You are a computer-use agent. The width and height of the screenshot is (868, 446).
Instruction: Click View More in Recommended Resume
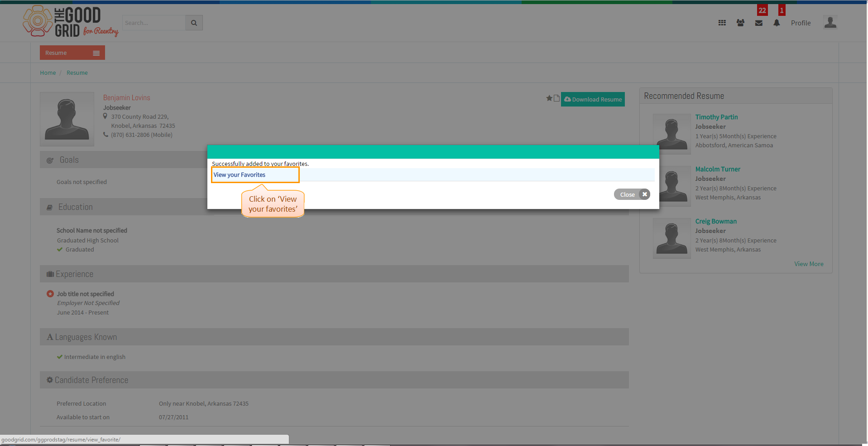click(x=809, y=264)
